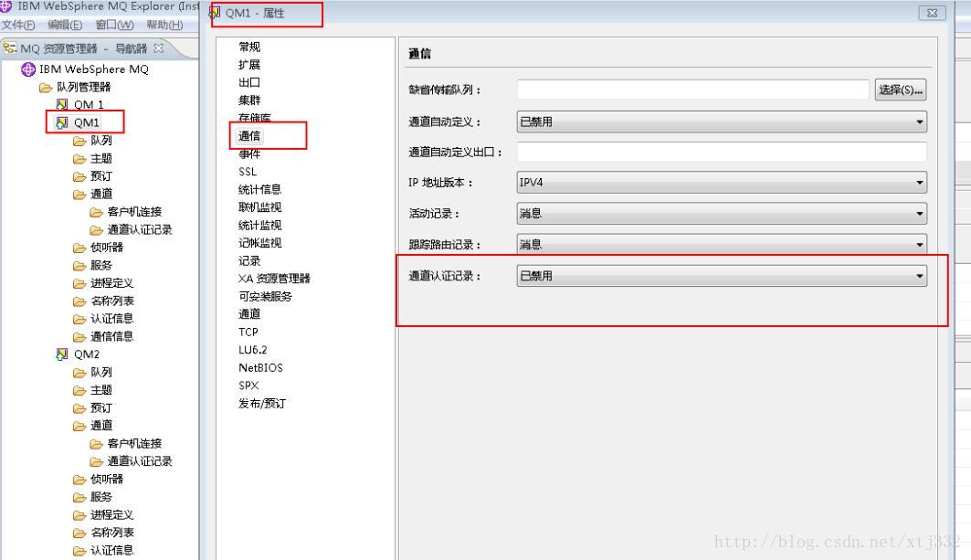Click the 认证信息 folder icon under QM1
The image size is (971, 560).
79,319
